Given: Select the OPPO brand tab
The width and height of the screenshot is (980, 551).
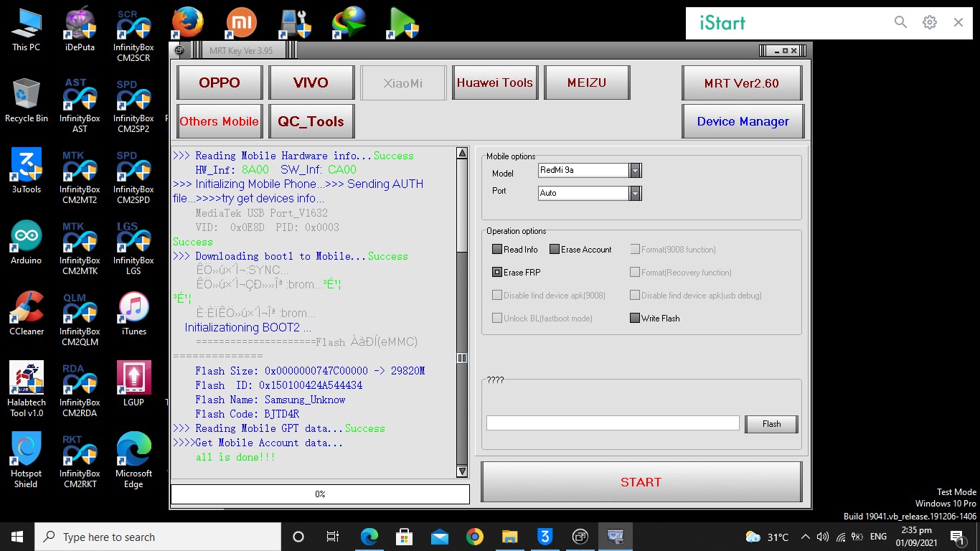Looking at the screenshot, I should click(220, 83).
